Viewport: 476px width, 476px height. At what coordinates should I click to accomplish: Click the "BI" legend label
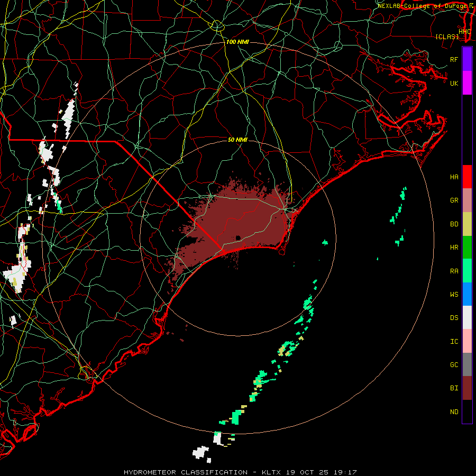pos(454,388)
